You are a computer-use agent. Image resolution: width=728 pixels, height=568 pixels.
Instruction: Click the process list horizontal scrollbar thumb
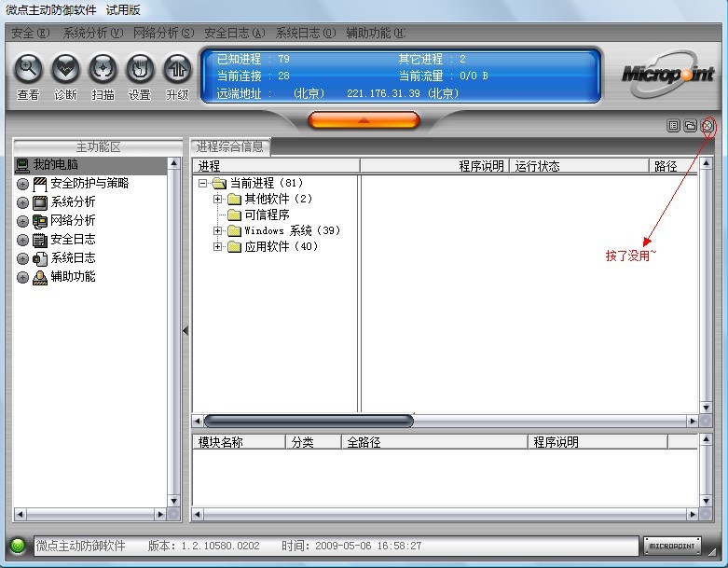point(309,421)
